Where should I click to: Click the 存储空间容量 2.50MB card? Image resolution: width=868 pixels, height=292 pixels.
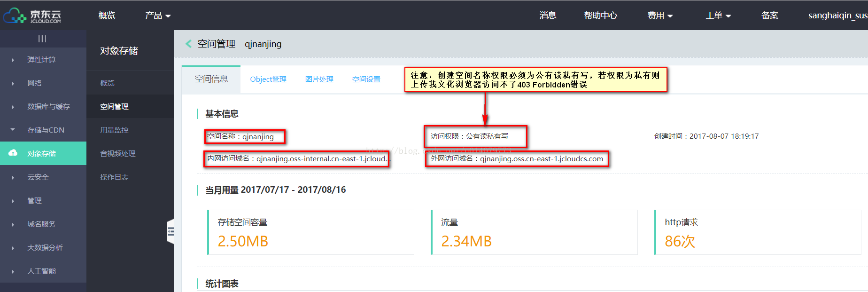pyautogui.click(x=310, y=232)
